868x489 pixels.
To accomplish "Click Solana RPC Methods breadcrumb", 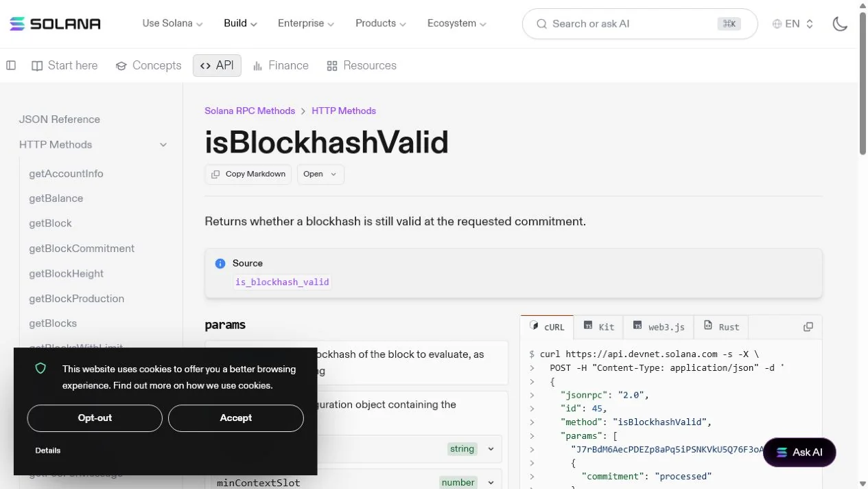I will [x=250, y=111].
